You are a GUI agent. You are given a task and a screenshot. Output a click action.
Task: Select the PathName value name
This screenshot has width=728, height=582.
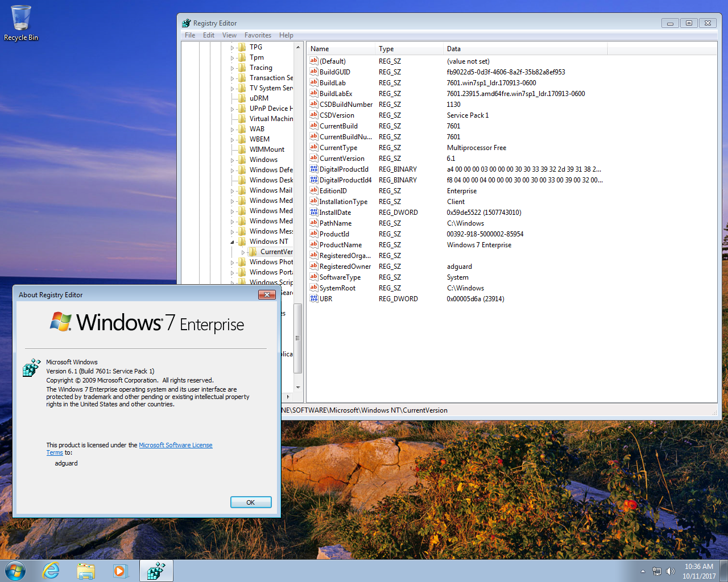pyautogui.click(x=336, y=223)
